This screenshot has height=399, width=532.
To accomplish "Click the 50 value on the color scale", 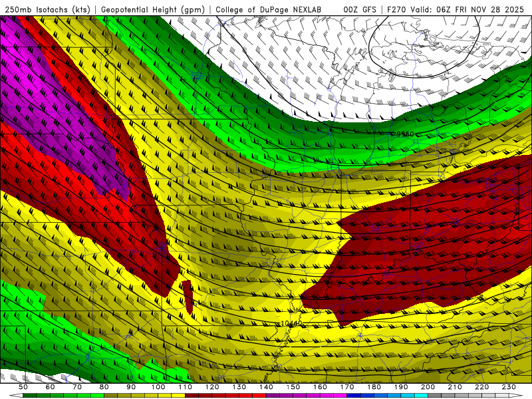I will [23, 387].
